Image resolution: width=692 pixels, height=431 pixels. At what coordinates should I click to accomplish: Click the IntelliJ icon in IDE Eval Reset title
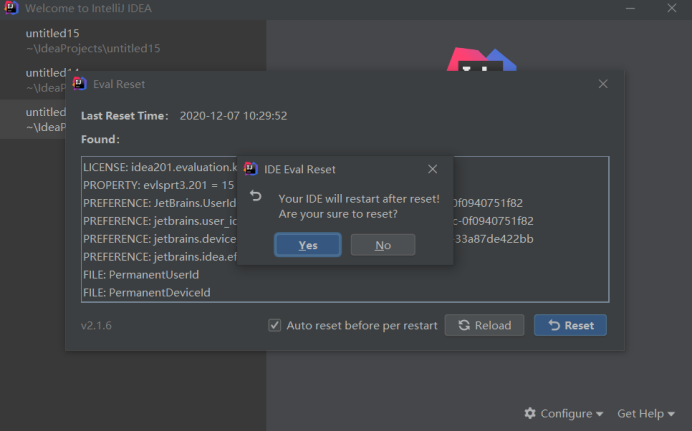click(251, 169)
